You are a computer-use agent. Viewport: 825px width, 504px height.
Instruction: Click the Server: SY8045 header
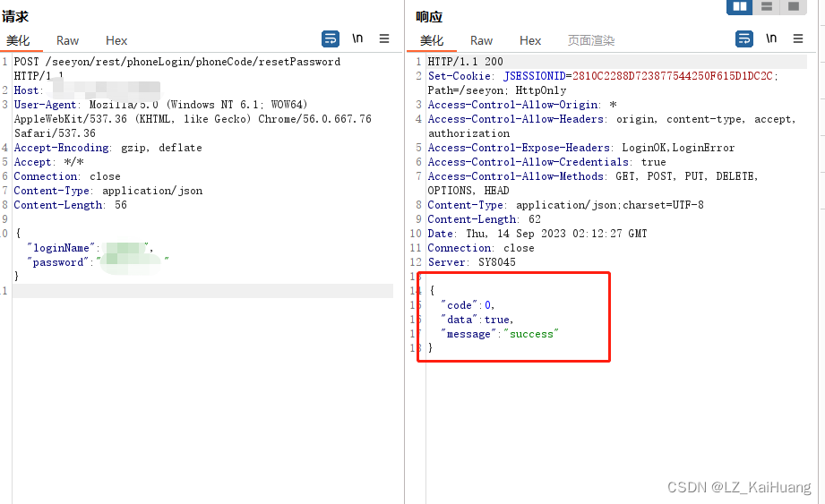[471, 262]
